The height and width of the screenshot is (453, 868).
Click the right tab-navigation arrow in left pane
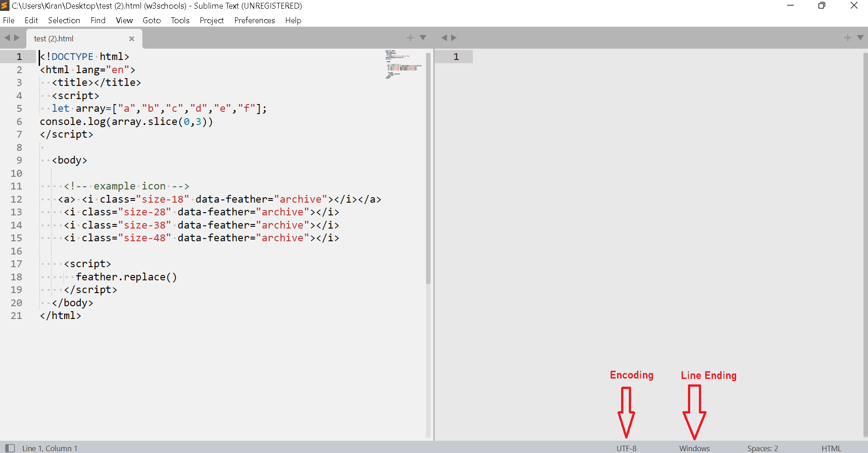pyautogui.click(x=17, y=38)
